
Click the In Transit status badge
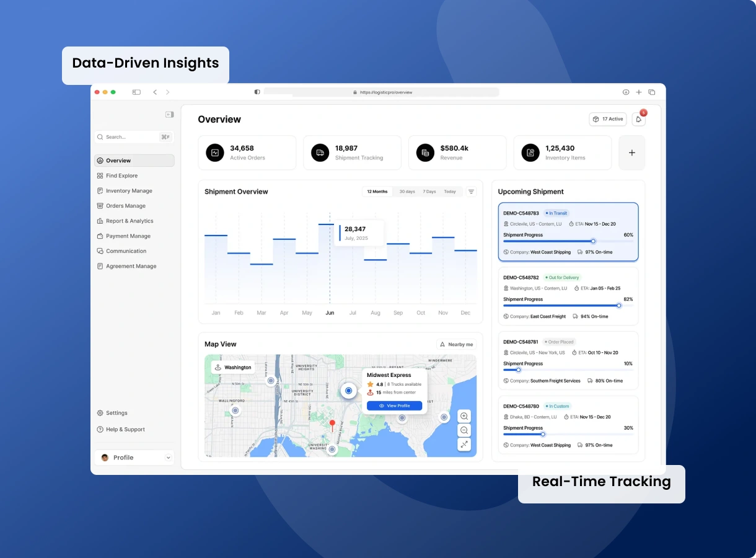[x=556, y=213]
